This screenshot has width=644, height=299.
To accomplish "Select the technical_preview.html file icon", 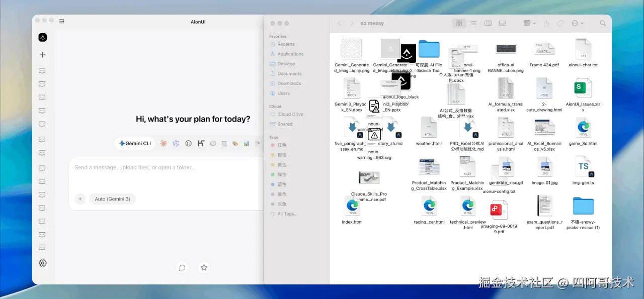I will (467, 206).
